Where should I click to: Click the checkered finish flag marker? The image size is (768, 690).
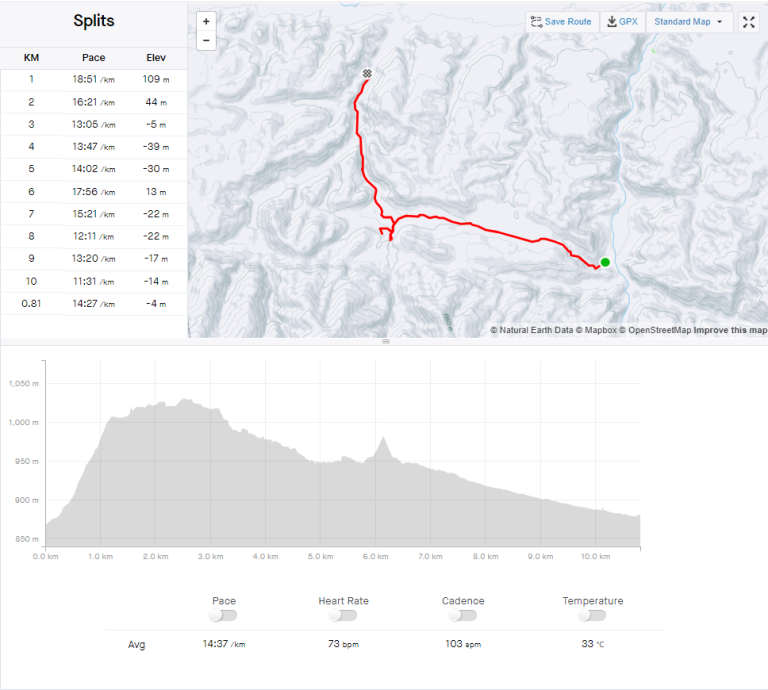pos(368,74)
